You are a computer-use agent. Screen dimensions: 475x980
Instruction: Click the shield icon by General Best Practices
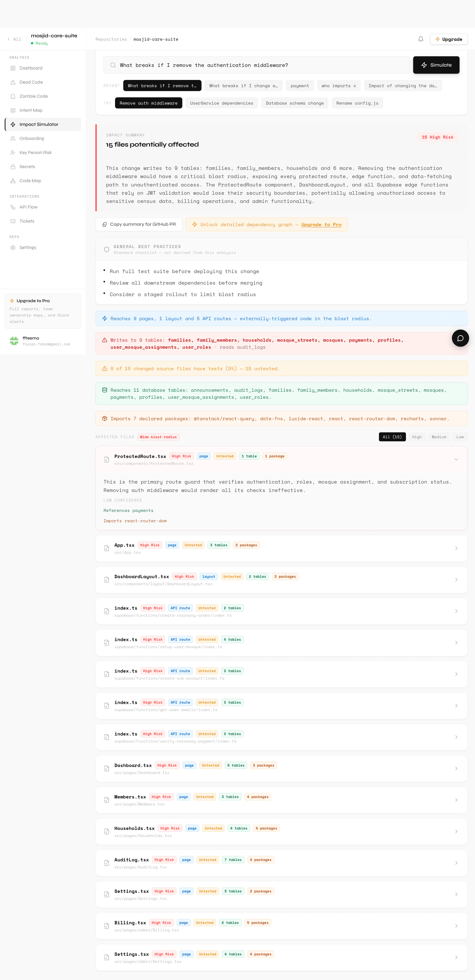[x=107, y=249]
